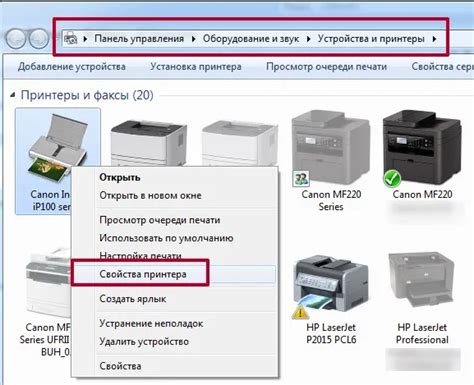Go to Устройства и принтеры breadcrumb
Image resolution: width=474 pixels, height=385 pixels.
click(371, 39)
